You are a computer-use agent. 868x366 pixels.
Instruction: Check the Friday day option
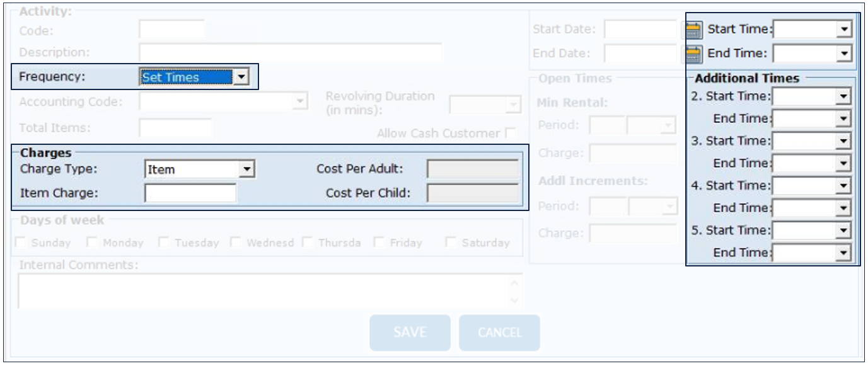(379, 243)
